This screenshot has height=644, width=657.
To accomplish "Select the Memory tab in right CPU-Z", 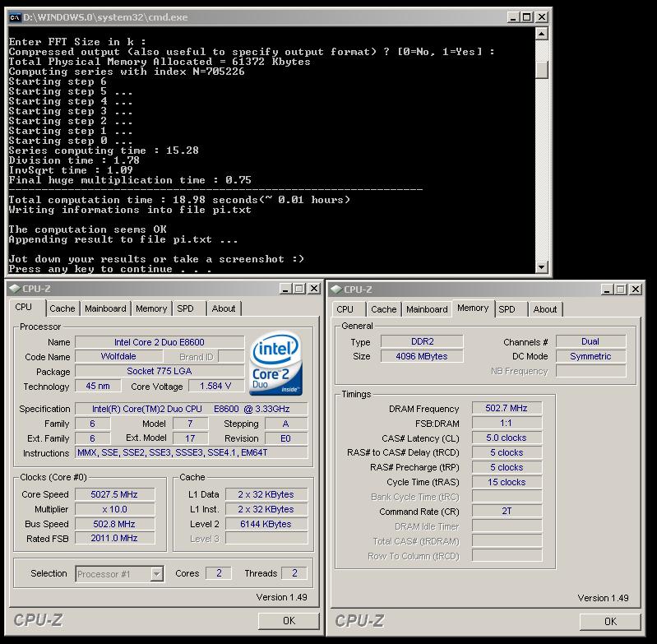I will pyautogui.click(x=473, y=308).
